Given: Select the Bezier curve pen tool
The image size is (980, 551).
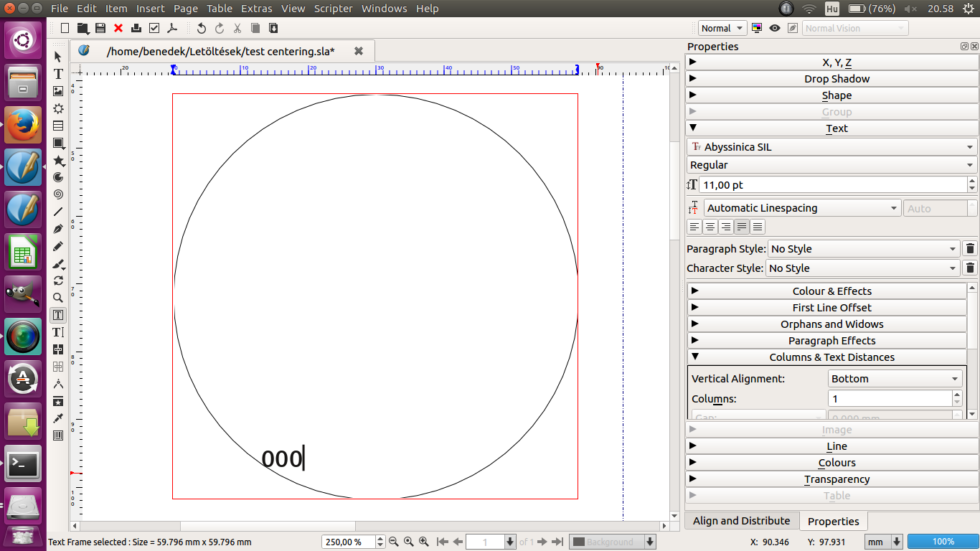Looking at the screenshot, I should coord(58,229).
